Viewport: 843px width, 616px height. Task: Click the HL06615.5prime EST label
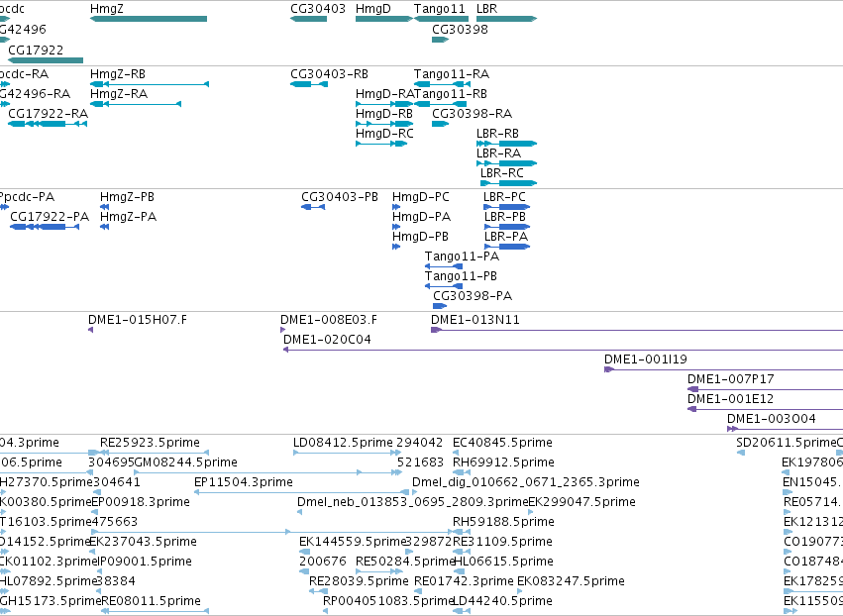coord(504,563)
